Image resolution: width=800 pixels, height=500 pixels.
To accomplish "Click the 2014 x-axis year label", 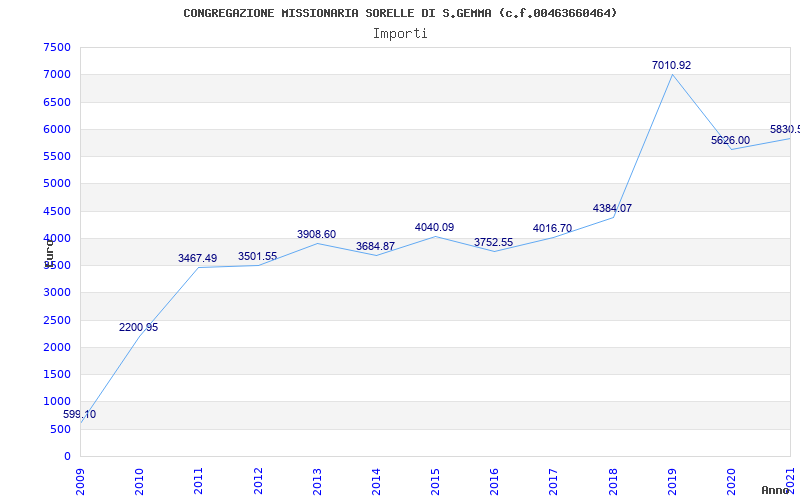I will click(376, 481).
